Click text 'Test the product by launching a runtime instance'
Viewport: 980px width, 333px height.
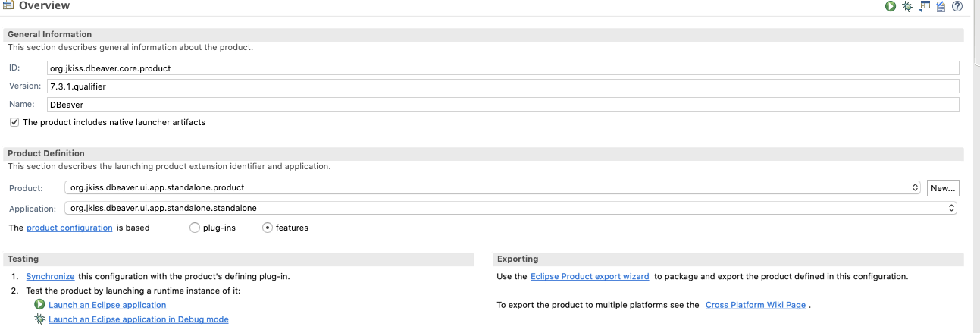point(133,291)
